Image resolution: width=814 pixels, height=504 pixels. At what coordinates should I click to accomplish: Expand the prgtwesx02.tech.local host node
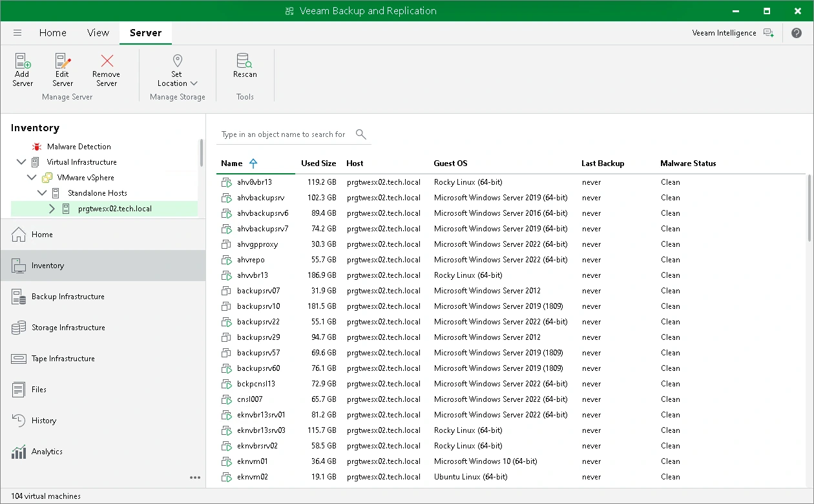[x=52, y=209]
